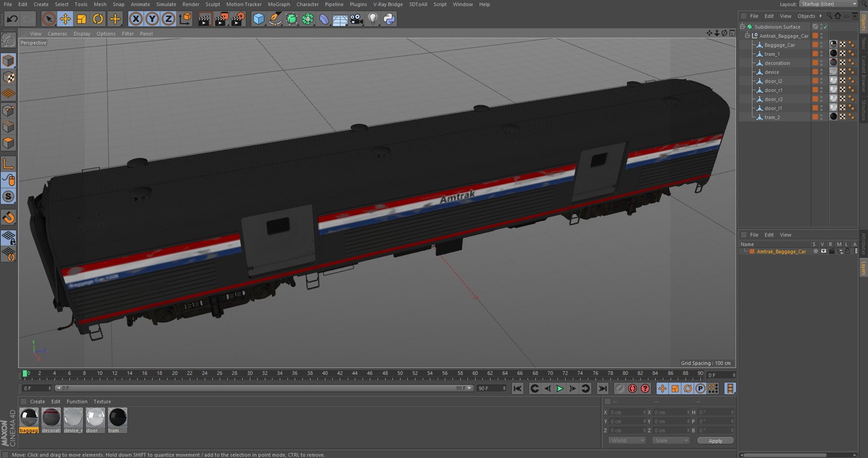The width and height of the screenshot is (868, 458).
Task: Toggle Amtrak_Baggage_Car layer view icon
Action: [823, 251]
